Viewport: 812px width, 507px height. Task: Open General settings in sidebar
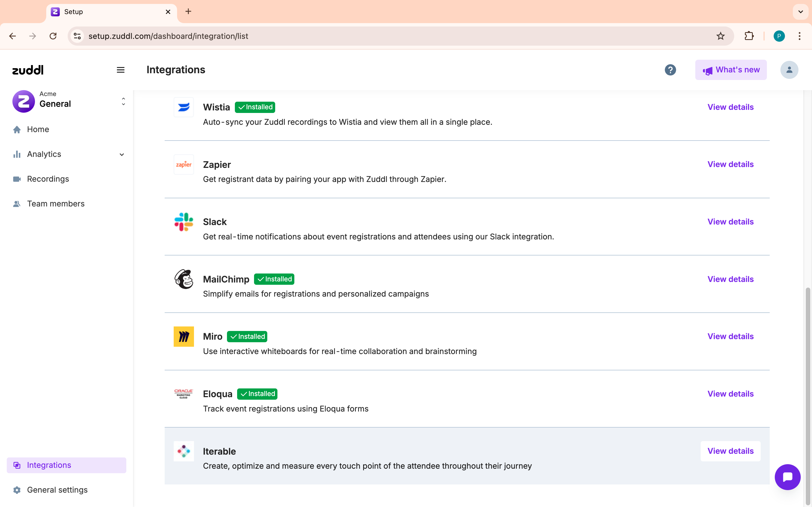point(57,490)
